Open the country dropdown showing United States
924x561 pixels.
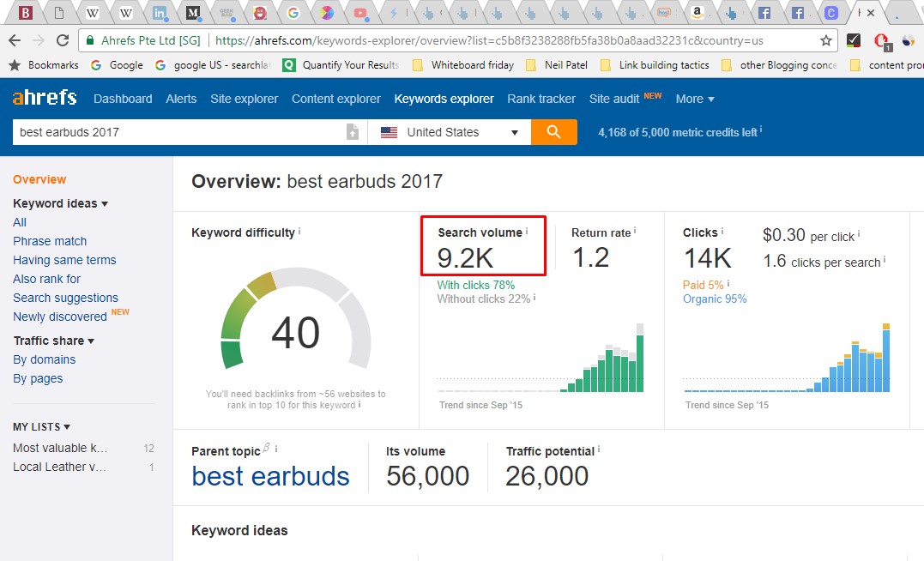point(449,132)
